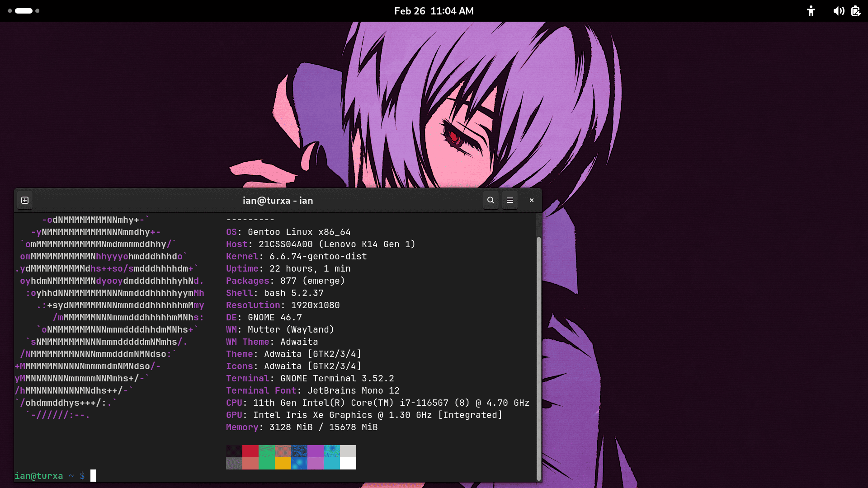This screenshot has height=488, width=868.
Task: Open the date and time calendar menu
Action: pos(434,11)
